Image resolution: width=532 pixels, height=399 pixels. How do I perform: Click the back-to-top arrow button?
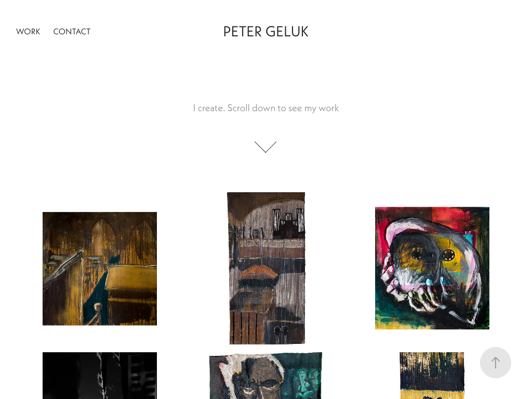coord(495,362)
